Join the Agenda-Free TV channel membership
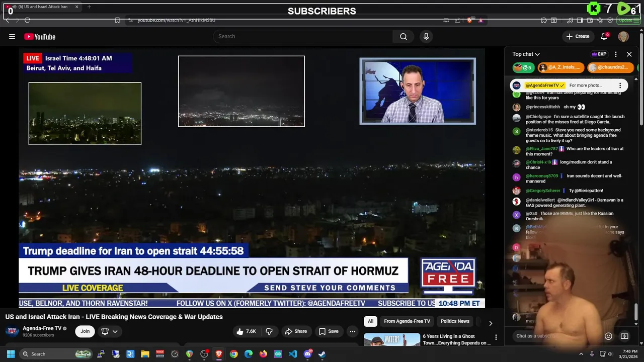Screen dimensions: 644x362 tap(85, 331)
